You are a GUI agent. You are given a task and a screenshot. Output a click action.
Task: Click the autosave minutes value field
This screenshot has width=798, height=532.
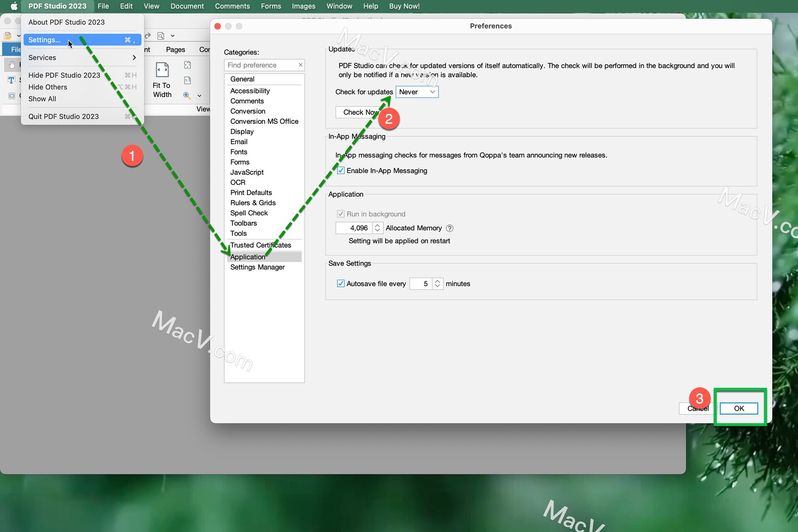point(421,283)
